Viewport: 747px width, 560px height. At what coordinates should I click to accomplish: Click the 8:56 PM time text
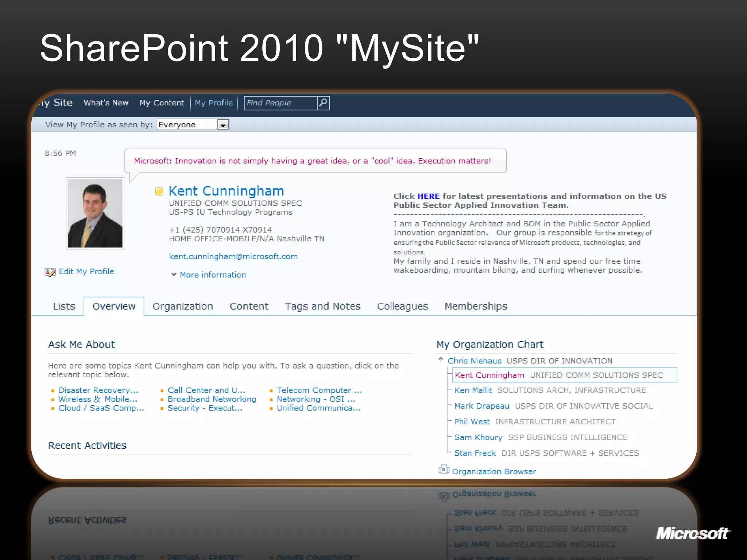pyautogui.click(x=60, y=153)
